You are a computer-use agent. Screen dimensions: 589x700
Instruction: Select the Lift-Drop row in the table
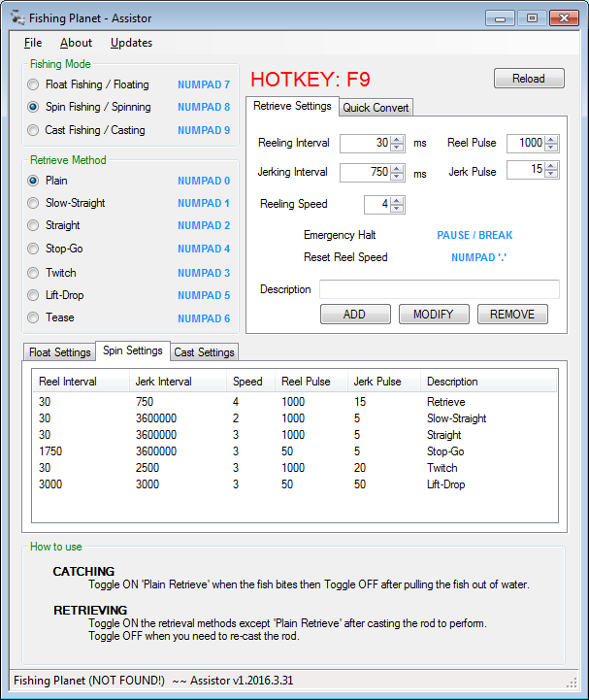click(x=295, y=484)
